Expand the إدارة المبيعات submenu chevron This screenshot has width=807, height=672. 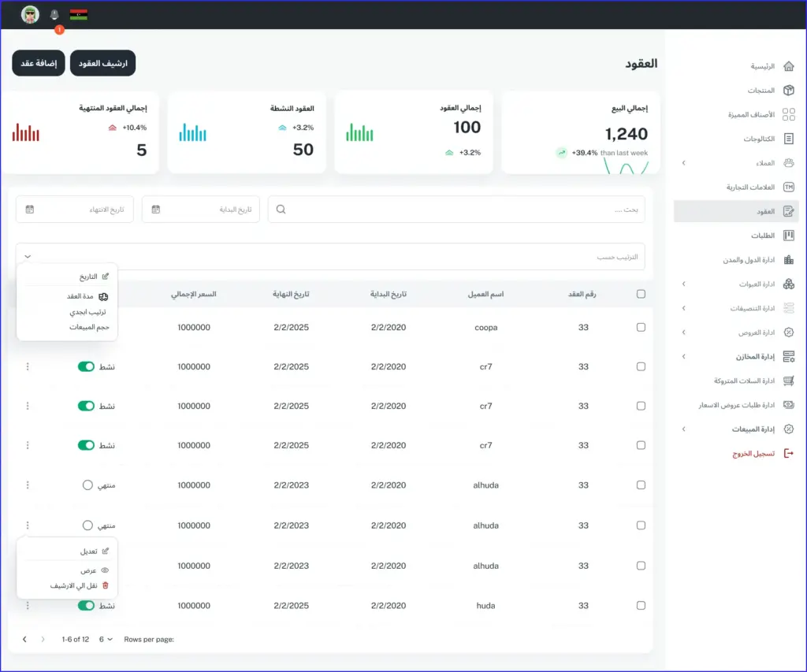(683, 429)
